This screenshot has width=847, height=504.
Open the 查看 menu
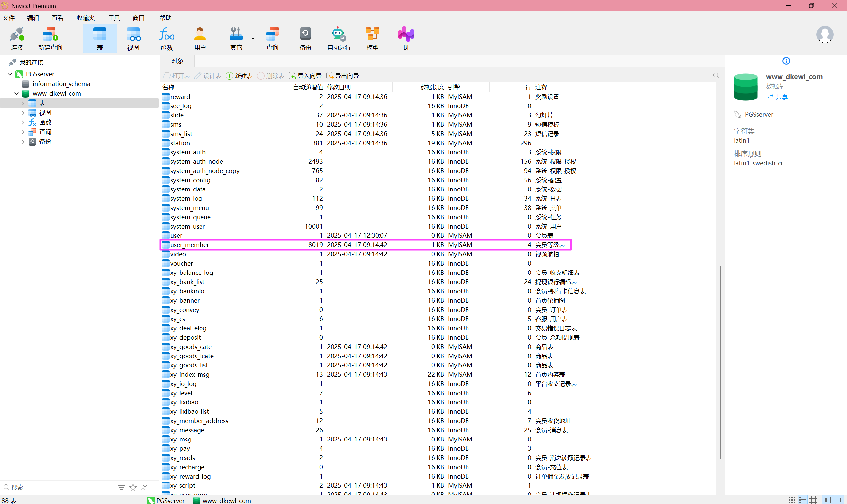pyautogui.click(x=58, y=18)
